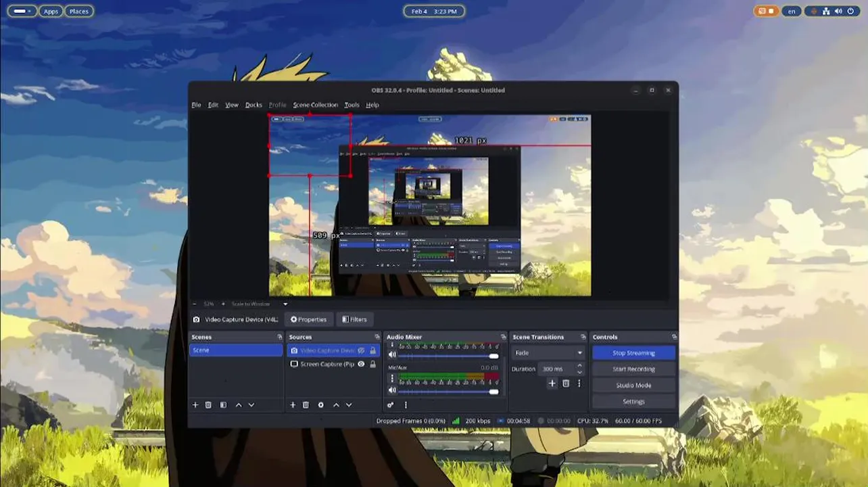This screenshot has height=487, width=868.
Task: Open source properties gear icon in Sources dock
Action: [x=320, y=404]
